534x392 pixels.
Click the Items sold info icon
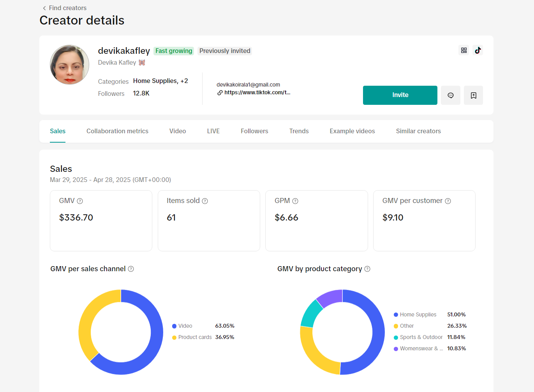click(x=205, y=201)
